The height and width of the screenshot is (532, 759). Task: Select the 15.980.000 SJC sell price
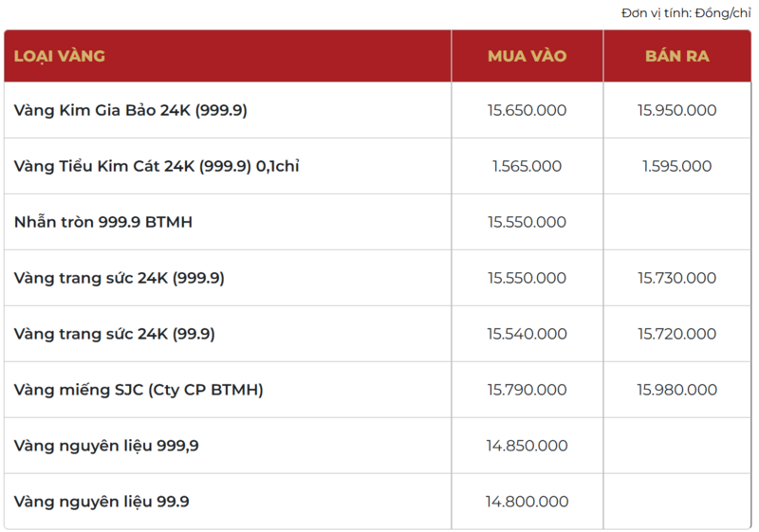(x=676, y=390)
